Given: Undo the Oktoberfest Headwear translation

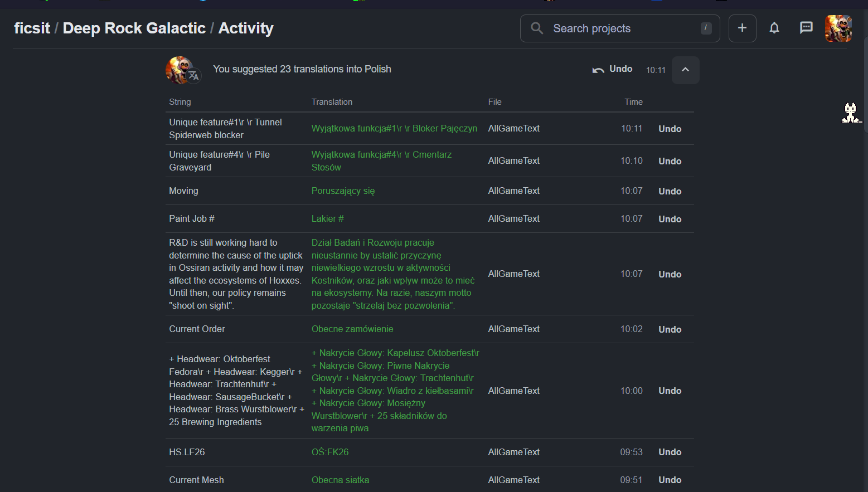Looking at the screenshot, I should tap(670, 391).
